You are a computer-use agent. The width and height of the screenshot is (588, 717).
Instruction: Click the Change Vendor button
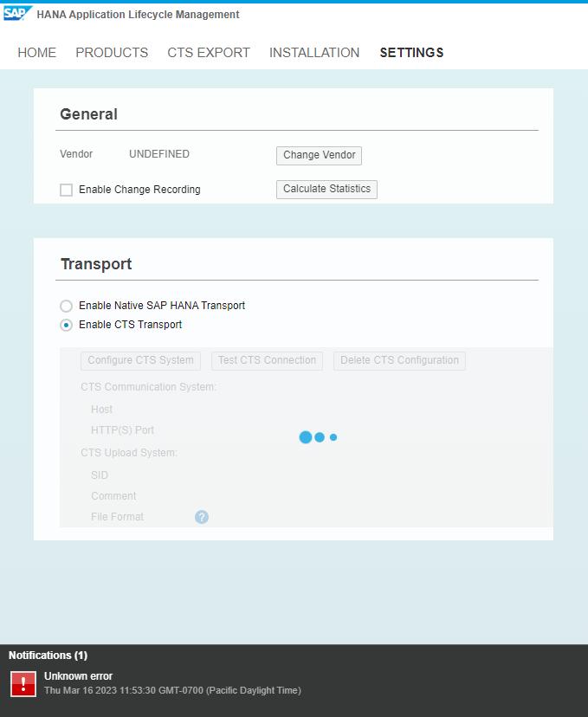[320, 156]
